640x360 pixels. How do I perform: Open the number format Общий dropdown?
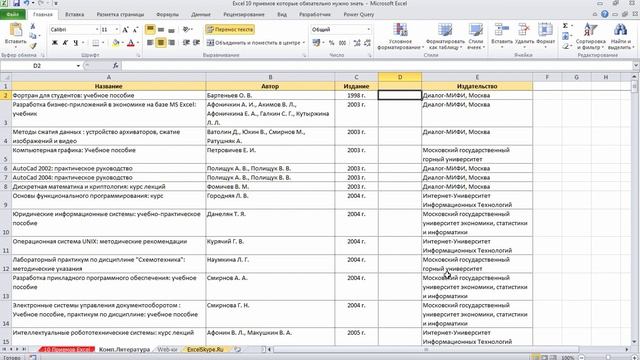pos(369,29)
